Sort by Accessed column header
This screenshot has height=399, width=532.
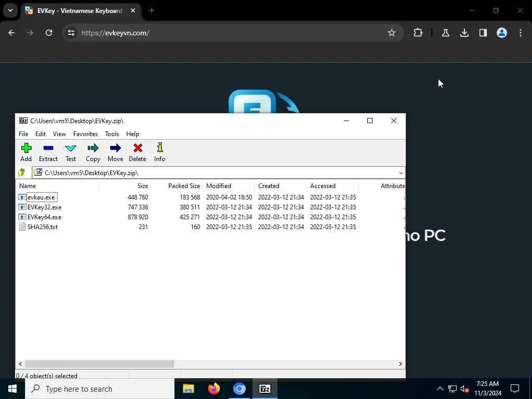pos(332,186)
